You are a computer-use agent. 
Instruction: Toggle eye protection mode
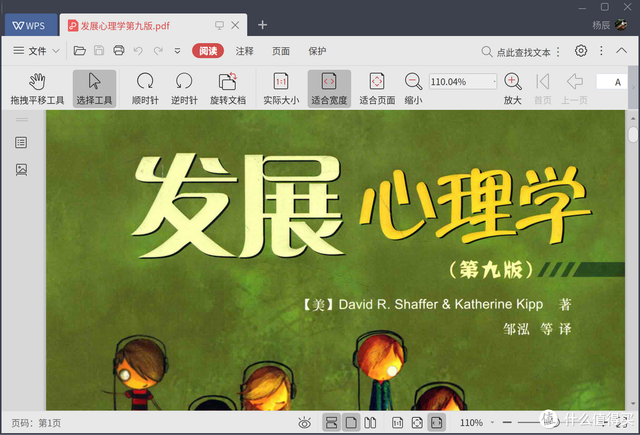(x=304, y=423)
